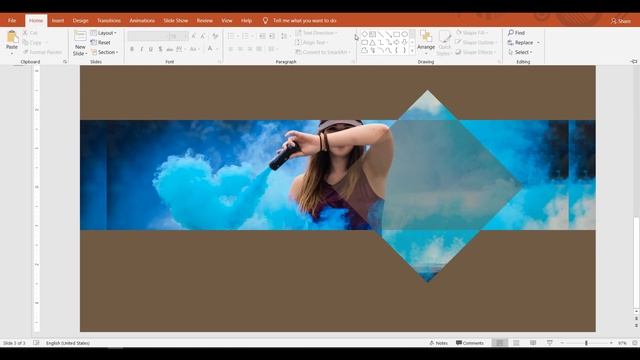
Task: Open the Shape Effects menu
Action: (476, 52)
